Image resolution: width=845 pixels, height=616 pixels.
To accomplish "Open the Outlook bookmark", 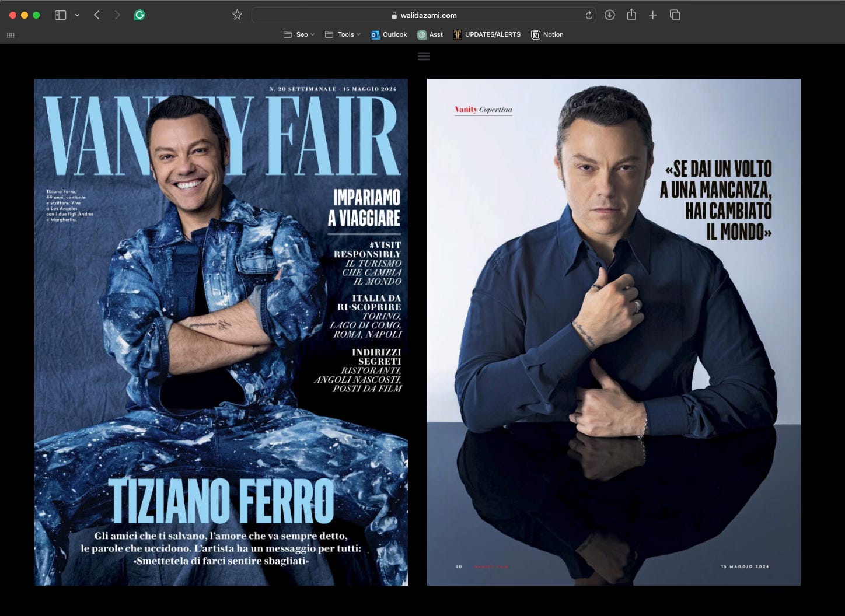I will (389, 34).
